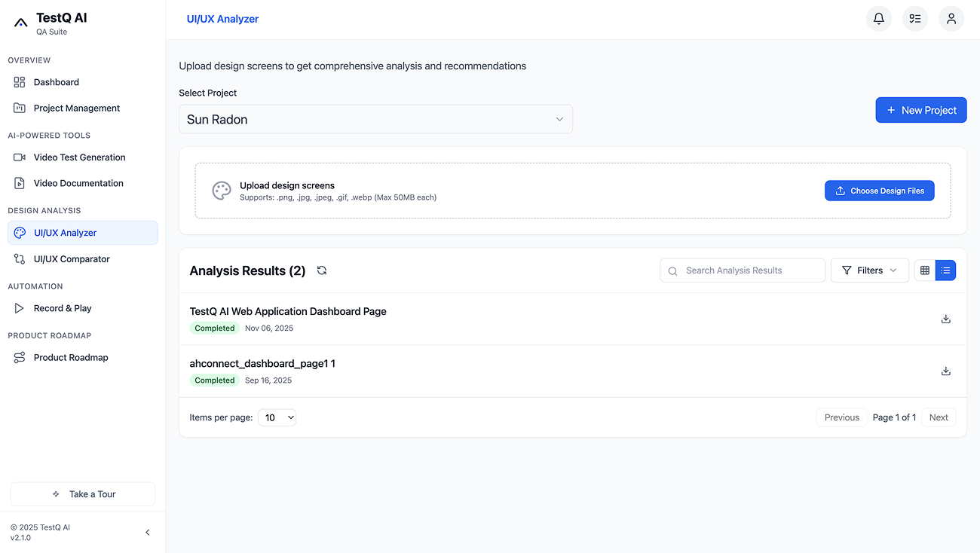Click the New Project button
Screen dimensions: 980x553
click(x=920, y=109)
